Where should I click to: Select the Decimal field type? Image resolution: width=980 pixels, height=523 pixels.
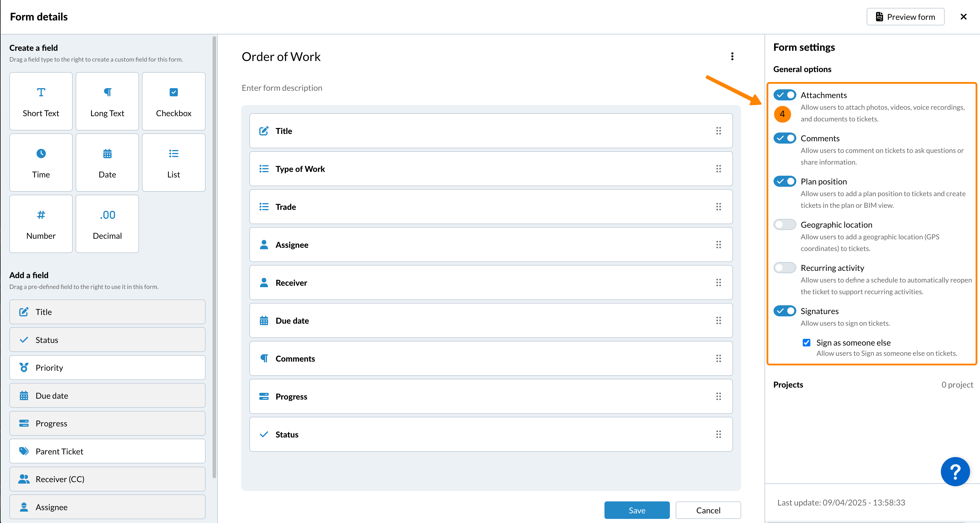(107, 224)
